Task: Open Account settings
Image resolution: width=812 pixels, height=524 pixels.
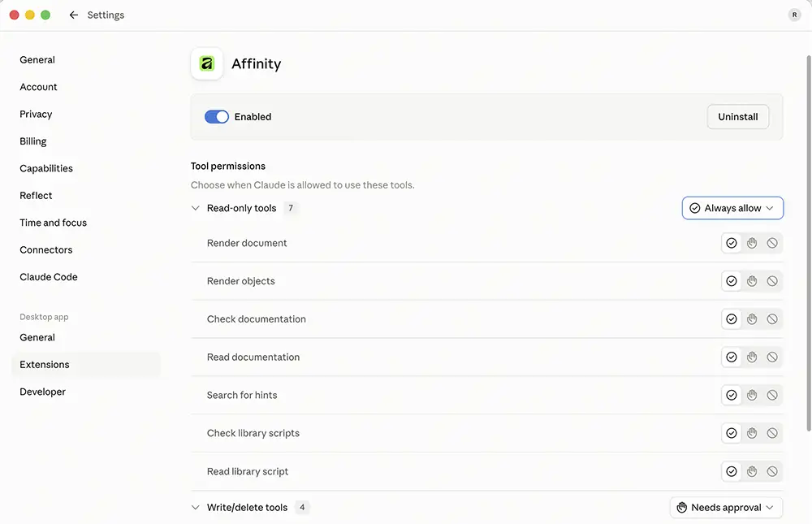Action: (38, 87)
